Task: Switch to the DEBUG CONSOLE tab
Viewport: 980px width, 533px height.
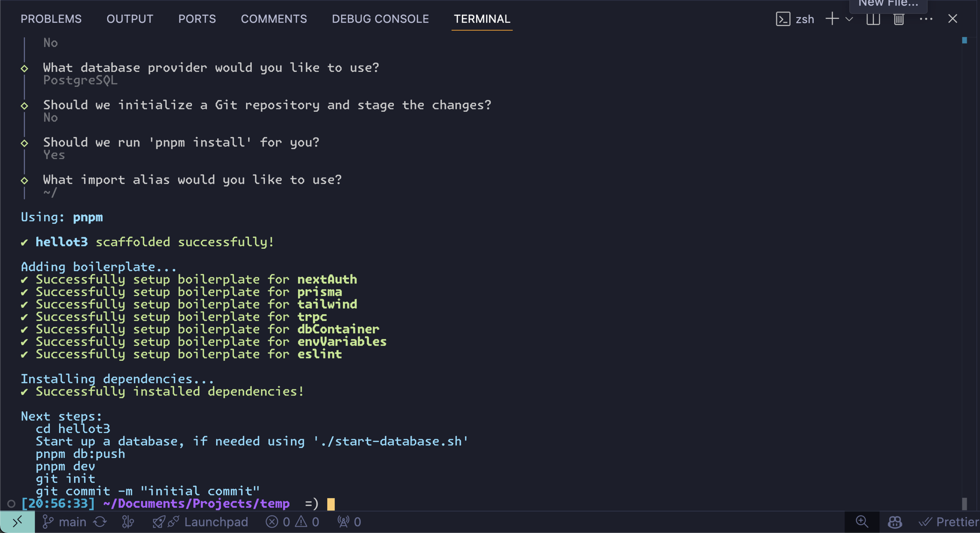Action: [x=380, y=19]
